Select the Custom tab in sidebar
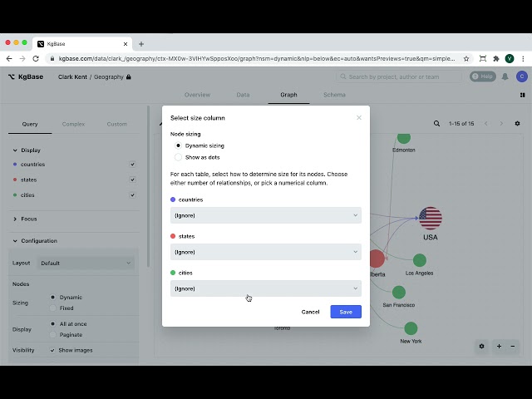The width and height of the screenshot is (532, 399). 116,124
